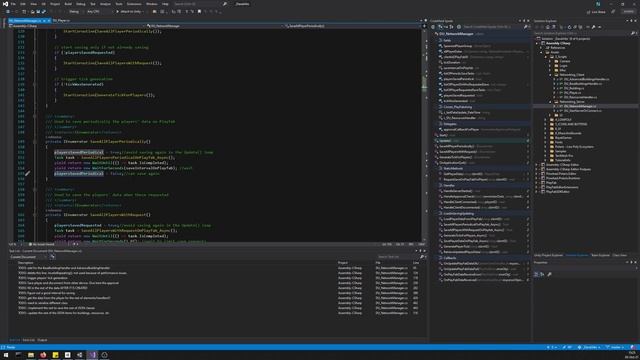
Task: Click the No issues found indicator
Action: pos(42,244)
